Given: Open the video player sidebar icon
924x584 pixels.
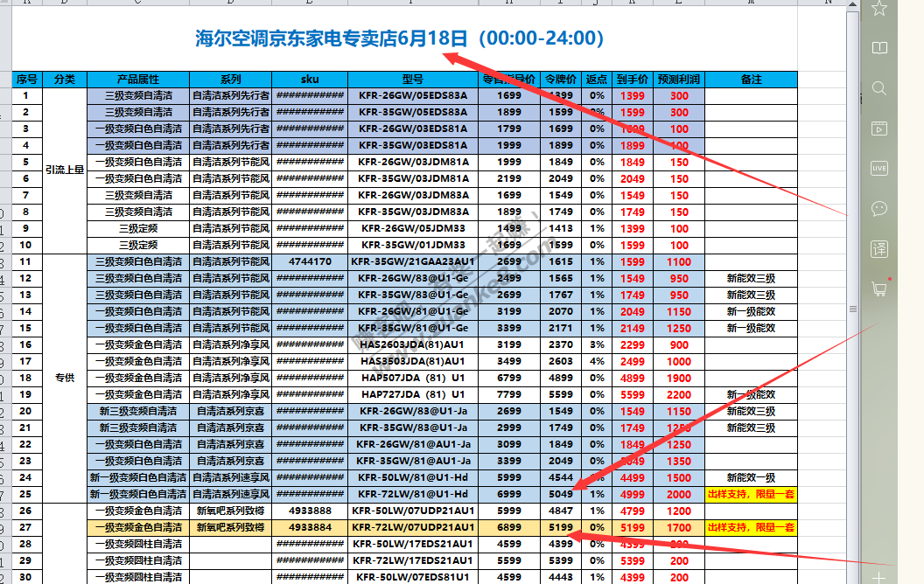Looking at the screenshot, I should click(879, 129).
